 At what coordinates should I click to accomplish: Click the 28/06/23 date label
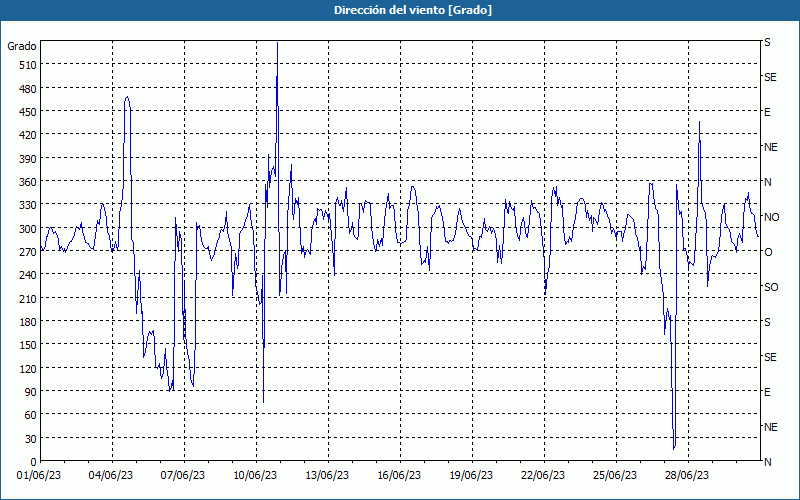click(687, 476)
